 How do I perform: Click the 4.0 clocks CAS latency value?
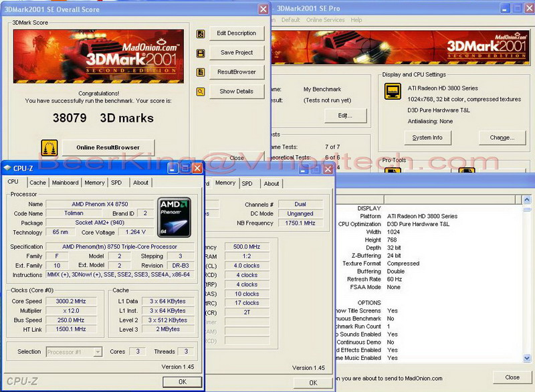pyautogui.click(x=247, y=266)
